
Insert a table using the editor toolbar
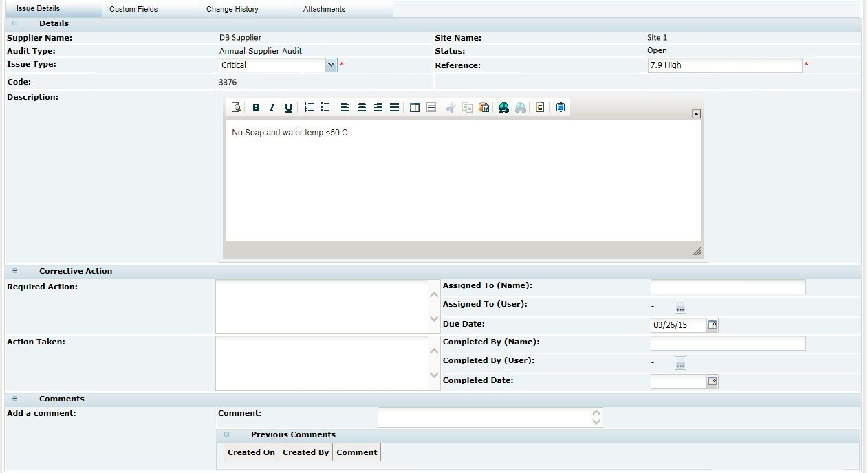[x=414, y=107]
